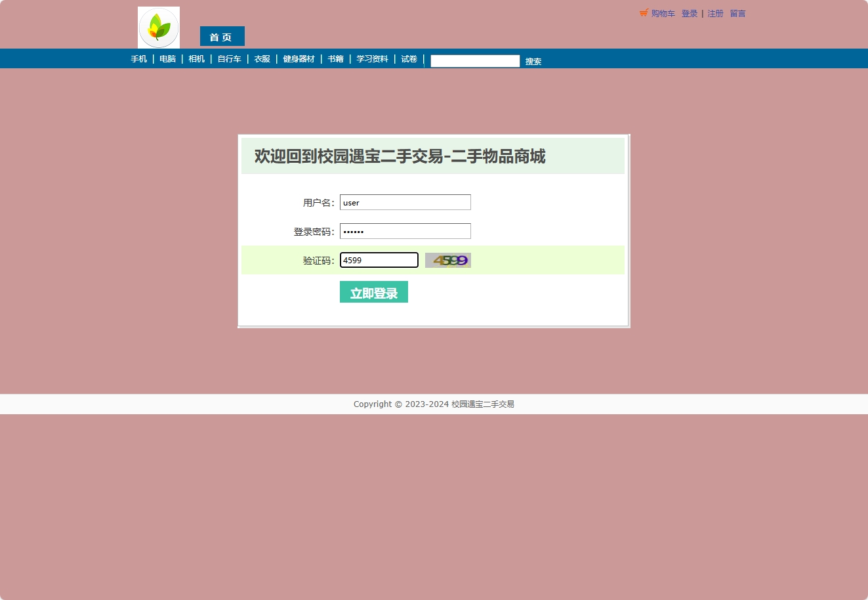
Task: Open the 留言 message board link
Action: (737, 13)
